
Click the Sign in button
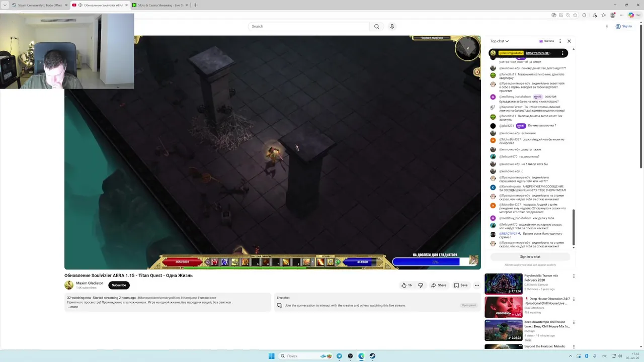624,26
